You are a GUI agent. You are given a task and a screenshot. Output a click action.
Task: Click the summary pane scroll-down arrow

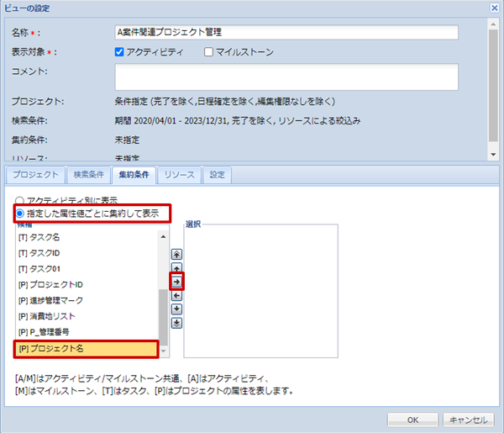click(493, 155)
